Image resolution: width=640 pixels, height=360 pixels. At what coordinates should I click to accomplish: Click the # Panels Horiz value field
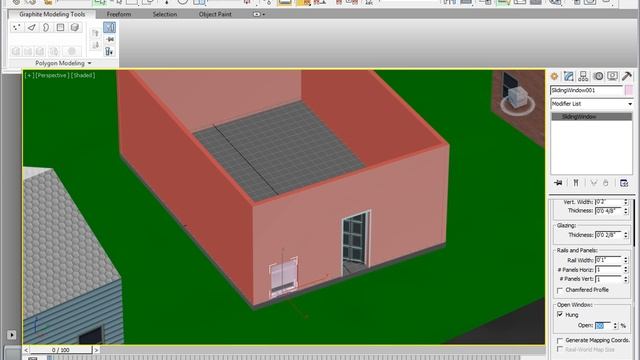tap(609, 269)
